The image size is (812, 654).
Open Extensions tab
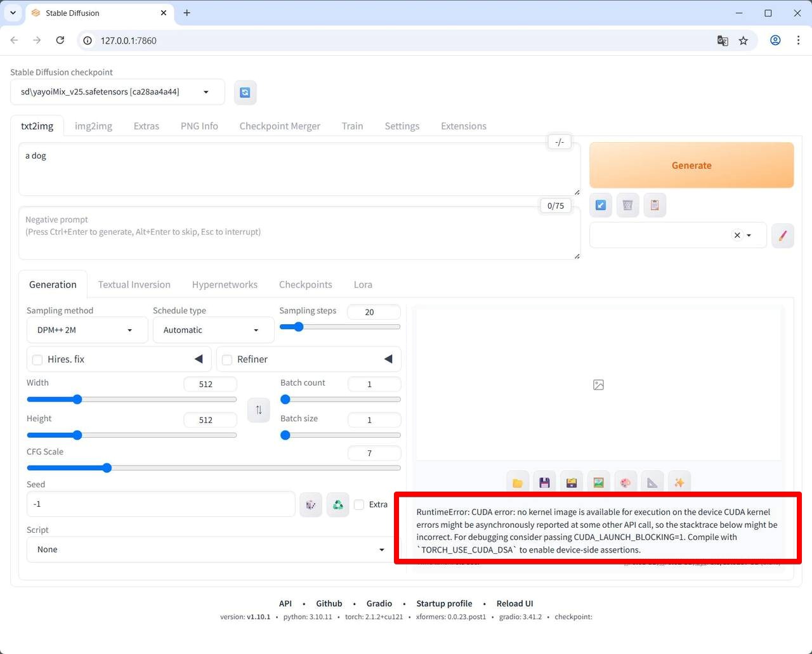click(x=464, y=126)
